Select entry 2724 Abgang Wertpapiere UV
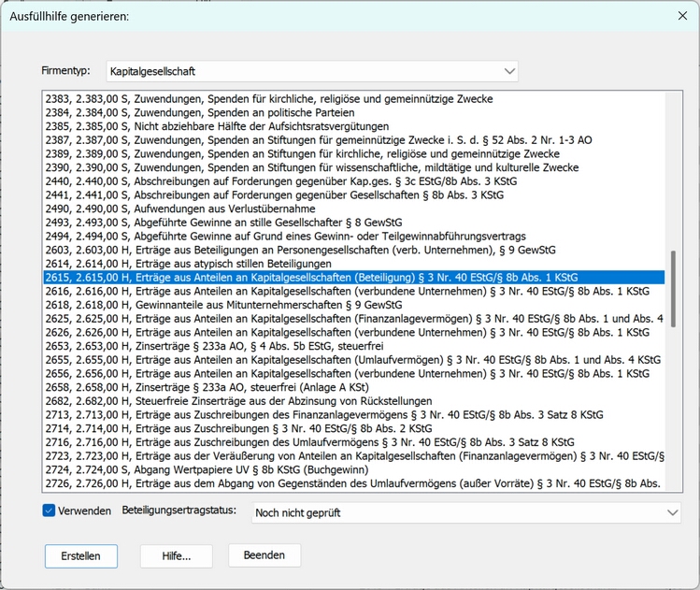The height and width of the screenshot is (590, 700). (x=354, y=470)
